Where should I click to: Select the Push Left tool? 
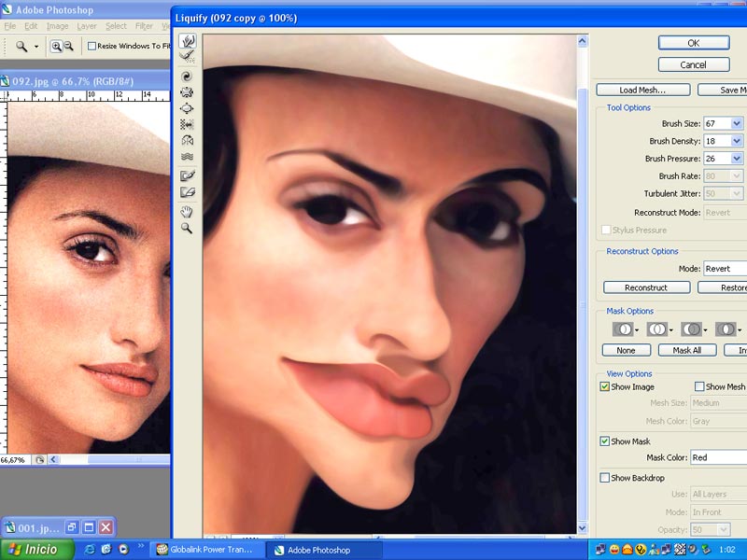tap(187, 124)
